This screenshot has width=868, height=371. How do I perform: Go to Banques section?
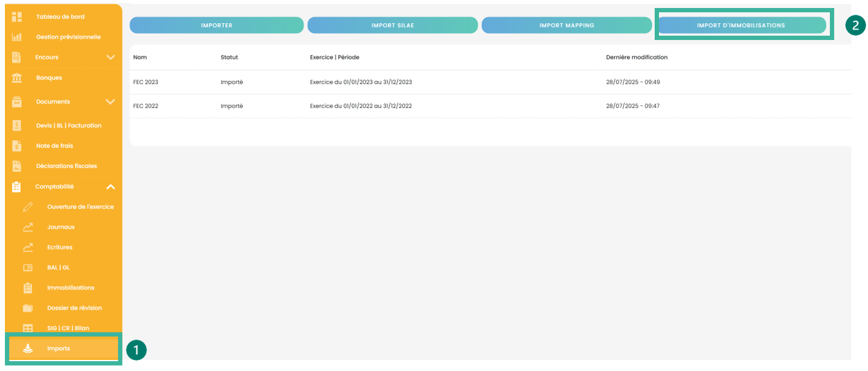click(49, 78)
